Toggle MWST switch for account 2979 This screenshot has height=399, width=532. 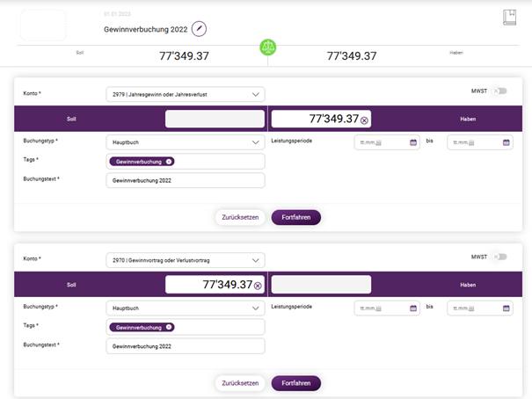[499, 91]
